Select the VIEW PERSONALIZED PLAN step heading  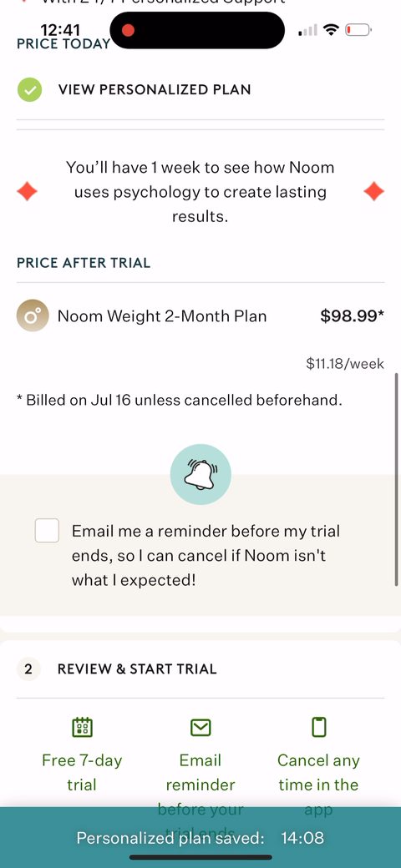(x=155, y=89)
